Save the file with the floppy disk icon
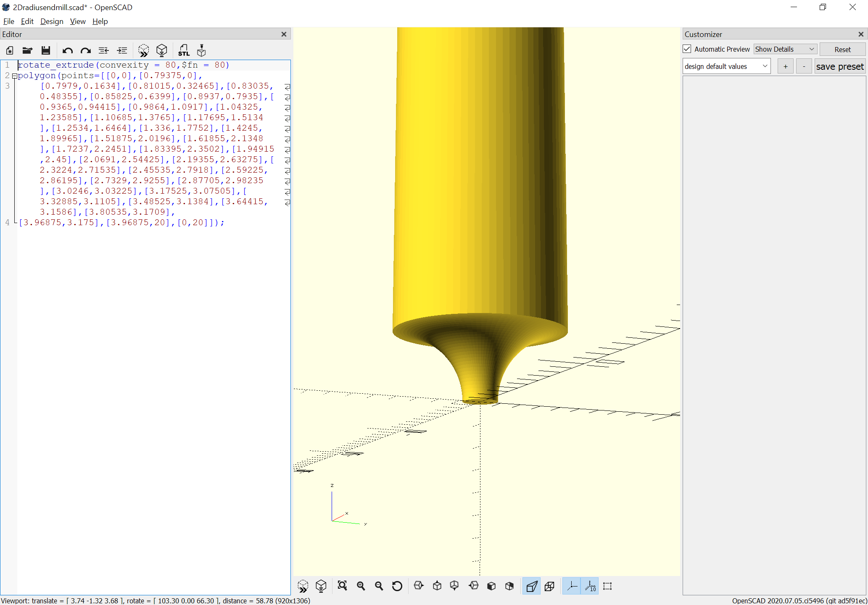Viewport: 868px width, 605px height. pyautogui.click(x=46, y=50)
